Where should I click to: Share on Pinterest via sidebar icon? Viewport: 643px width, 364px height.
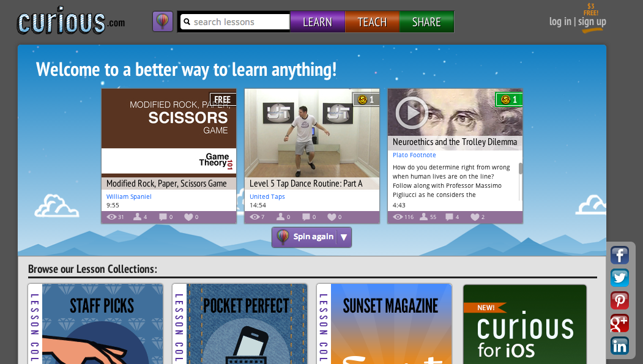coord(619,300)
